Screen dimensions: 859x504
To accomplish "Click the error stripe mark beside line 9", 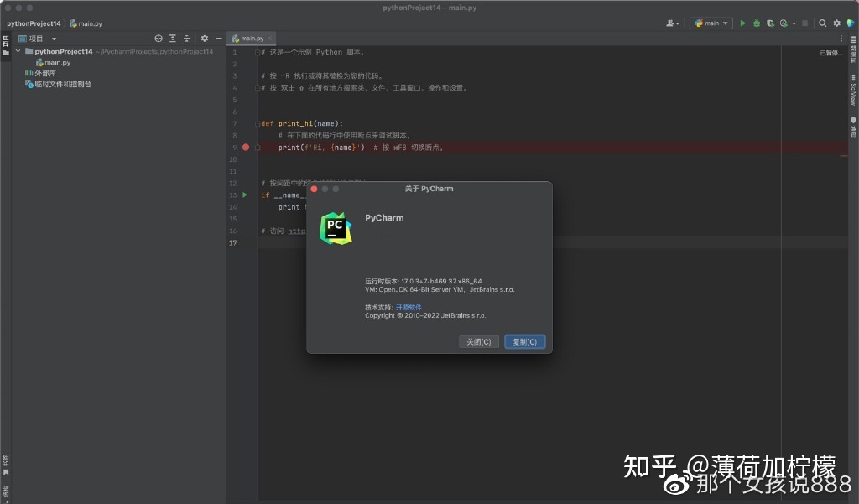I will pyautogui.click(x=844, y=156).
